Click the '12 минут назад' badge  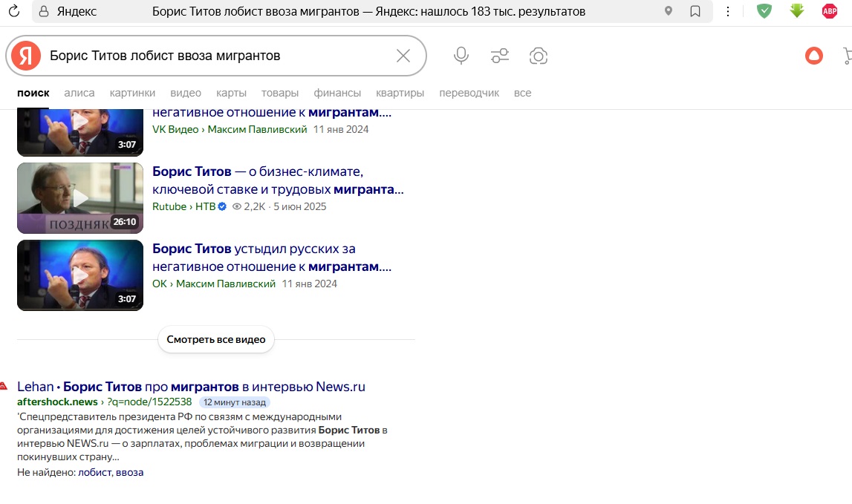point(235,402)
